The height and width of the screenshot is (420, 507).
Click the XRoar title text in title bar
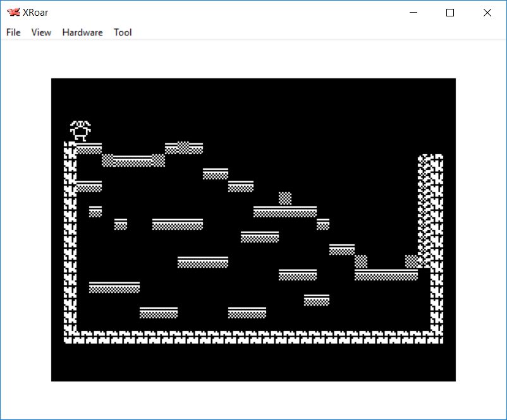point(35,13)
